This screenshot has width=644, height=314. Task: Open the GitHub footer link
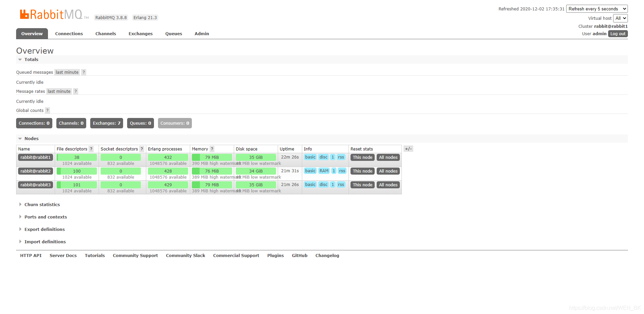pyautogui.click(x=300, y=256)
